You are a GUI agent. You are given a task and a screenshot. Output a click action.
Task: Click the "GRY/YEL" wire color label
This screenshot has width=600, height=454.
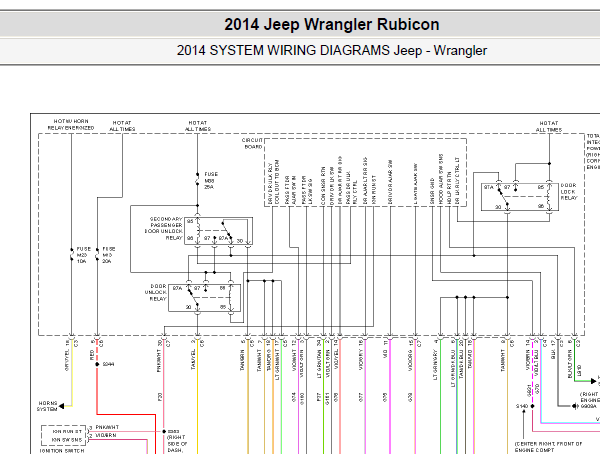click(x=67, y=362)
